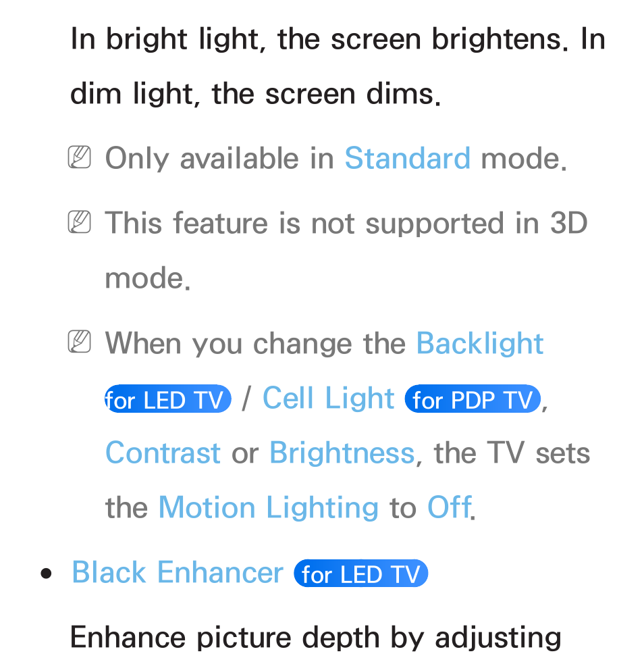Open the Contrast link
Viewport: 644px width, 660px height.
click(163, 453)
